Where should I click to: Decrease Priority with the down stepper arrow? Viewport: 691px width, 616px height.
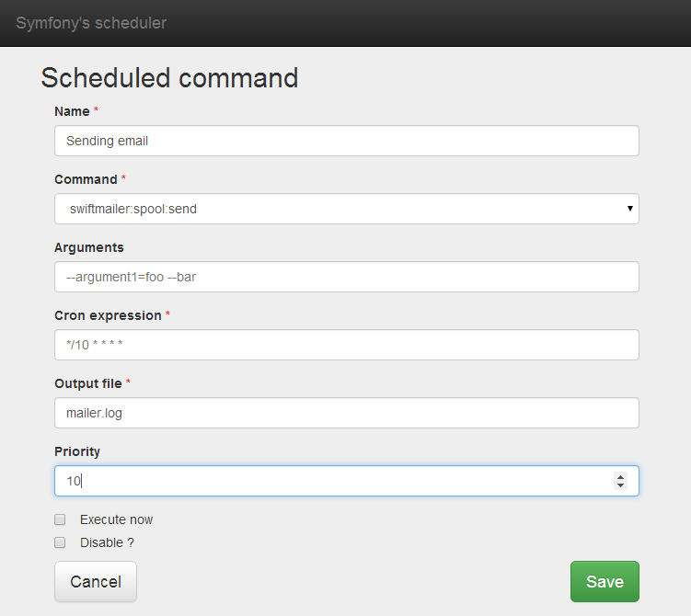point(620,485)
